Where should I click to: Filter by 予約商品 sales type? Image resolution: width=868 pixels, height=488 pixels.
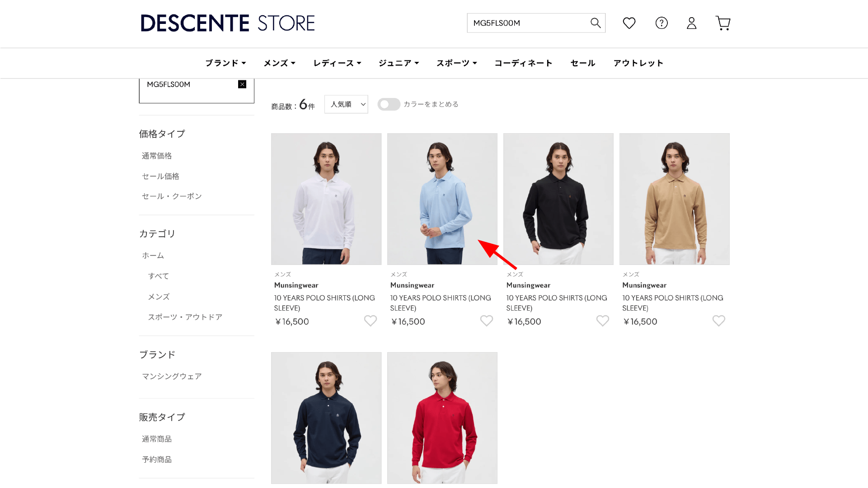157,460
